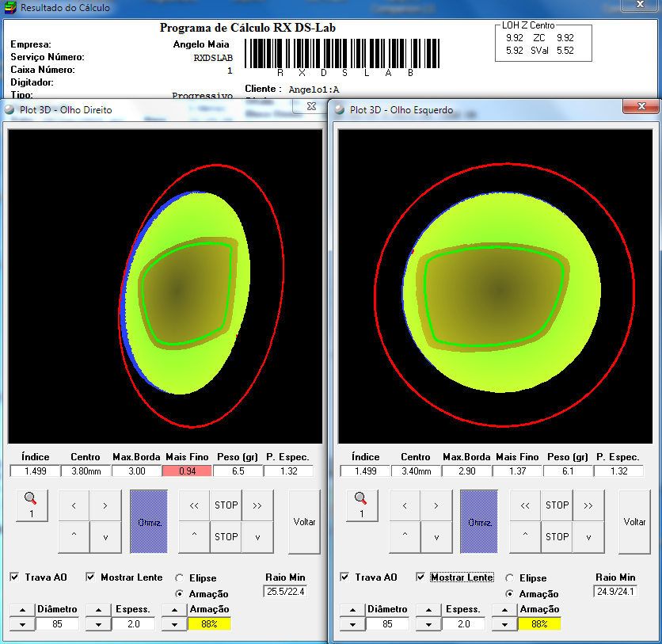The width and height of the screenshot is (662, 644).
Task: Move the right eye lens left with the < arrow
Action: click(x=74, y=505)
